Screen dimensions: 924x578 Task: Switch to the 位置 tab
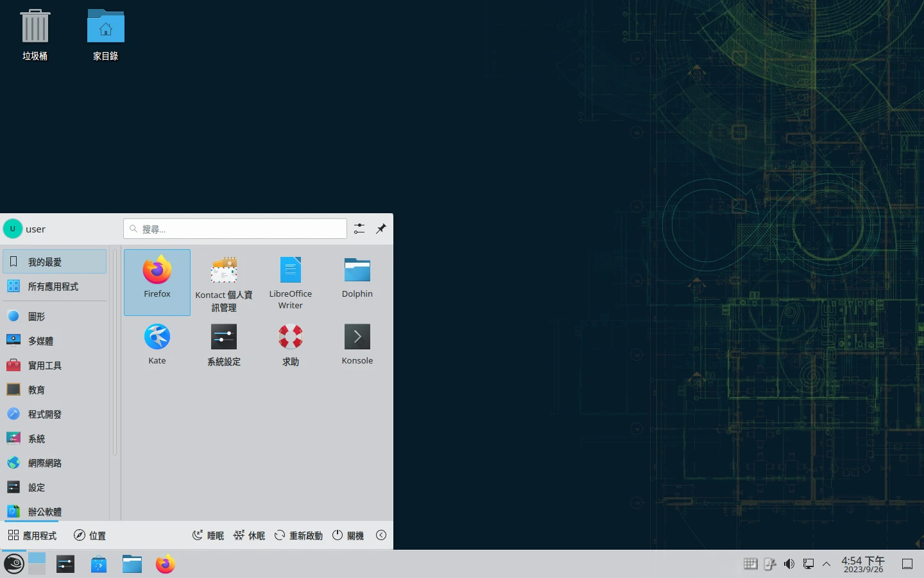90,535
